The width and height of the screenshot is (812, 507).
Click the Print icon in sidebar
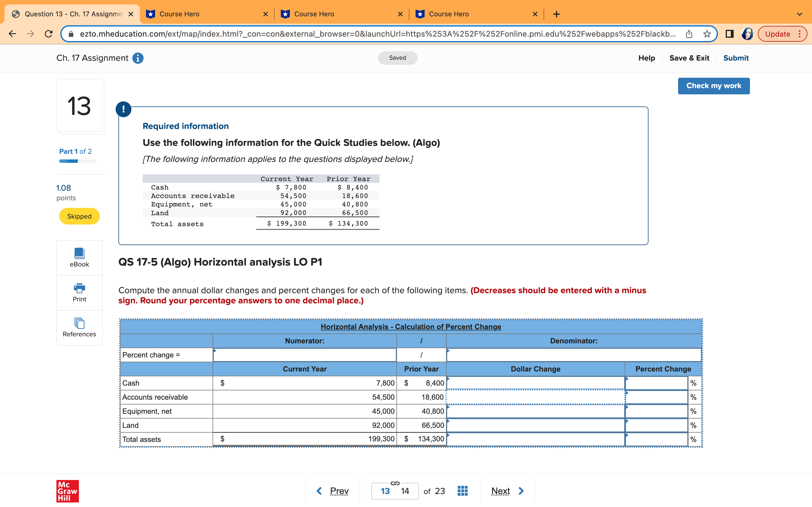click(x=79, y=292)
